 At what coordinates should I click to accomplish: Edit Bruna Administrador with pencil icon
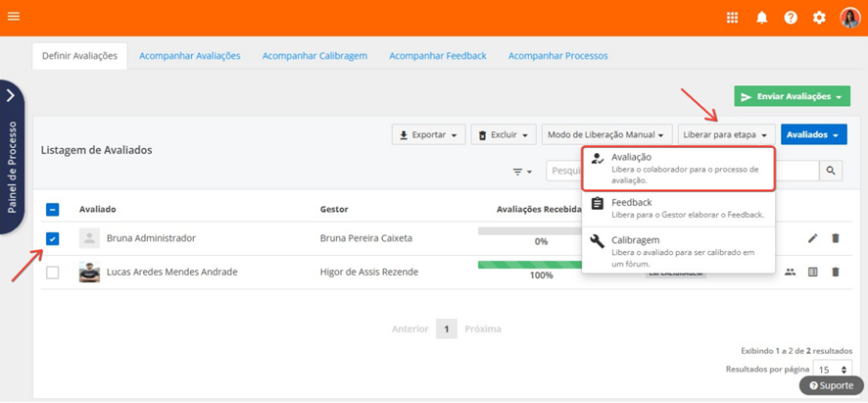click(812, 238)
